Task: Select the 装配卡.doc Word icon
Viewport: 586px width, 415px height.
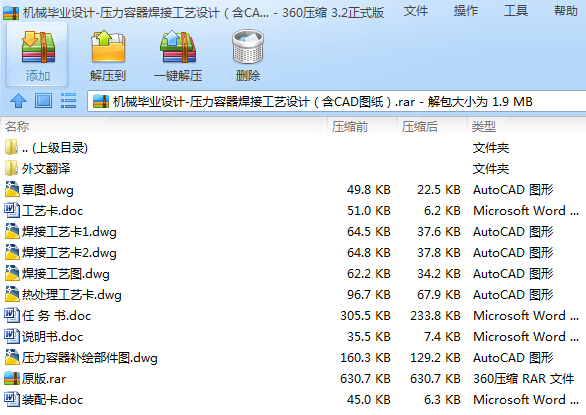Action: [12, 399]
